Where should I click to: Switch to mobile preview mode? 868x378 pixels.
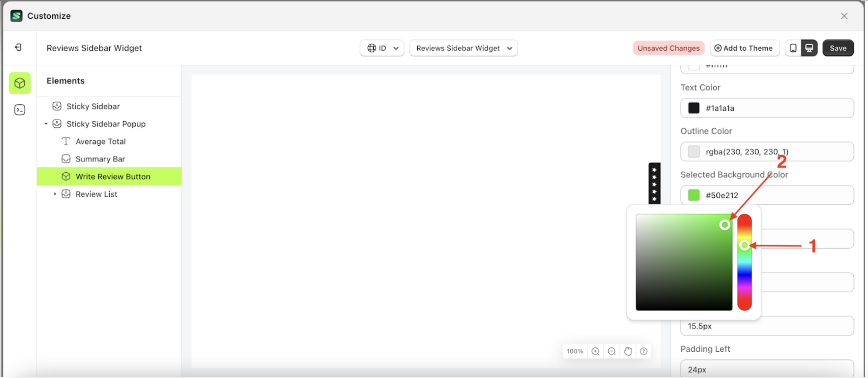pos(793,48)
